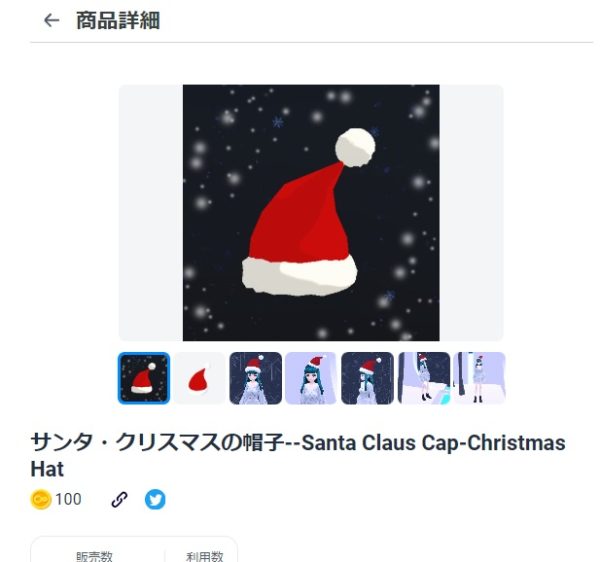Click the 利用数 usage count label
The width and height of the screenshot is (600, 562).
(205, 556)
